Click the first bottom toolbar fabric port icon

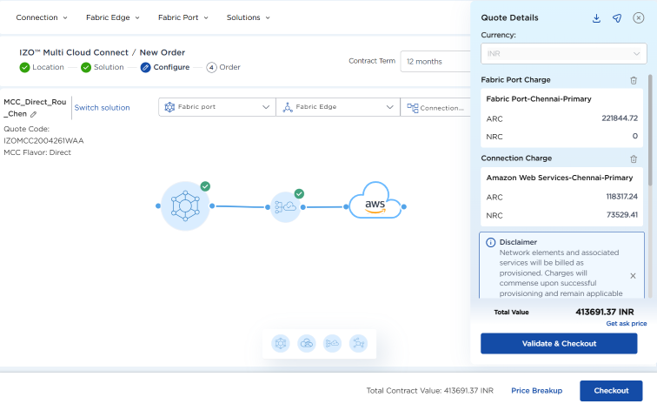280,344
